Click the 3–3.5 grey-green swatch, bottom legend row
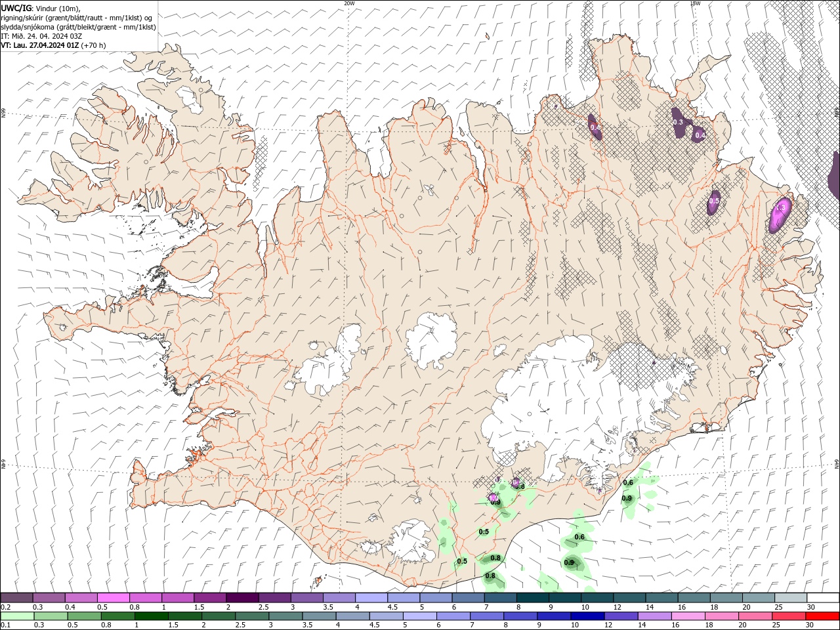The image size is (840, 630). pyautogui.click(x=285, y=616)
